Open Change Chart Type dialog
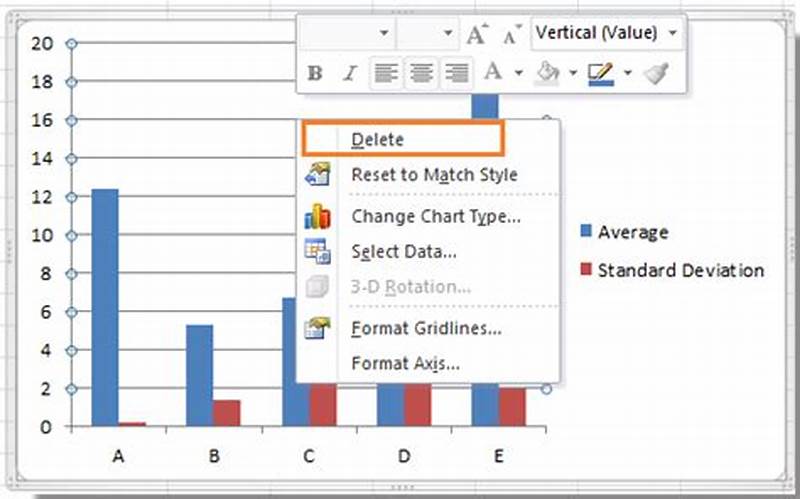800x499 pixels. click(x=436, y=216)
